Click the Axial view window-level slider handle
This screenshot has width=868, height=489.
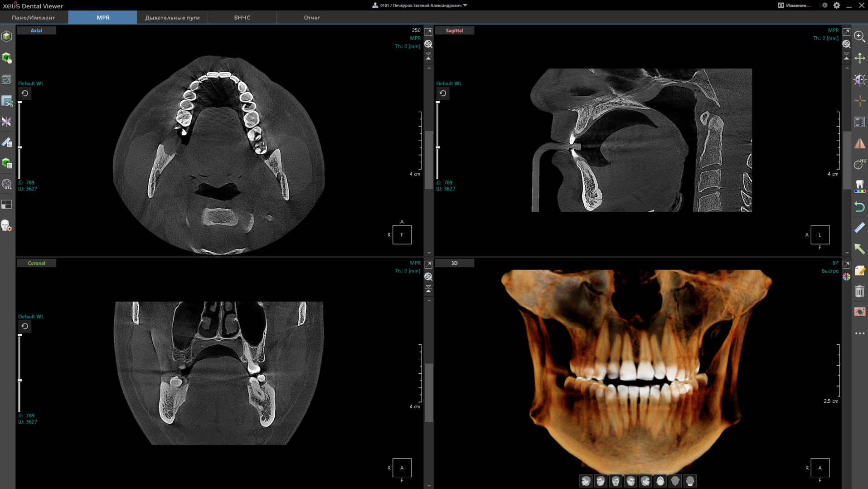[19, 147]
